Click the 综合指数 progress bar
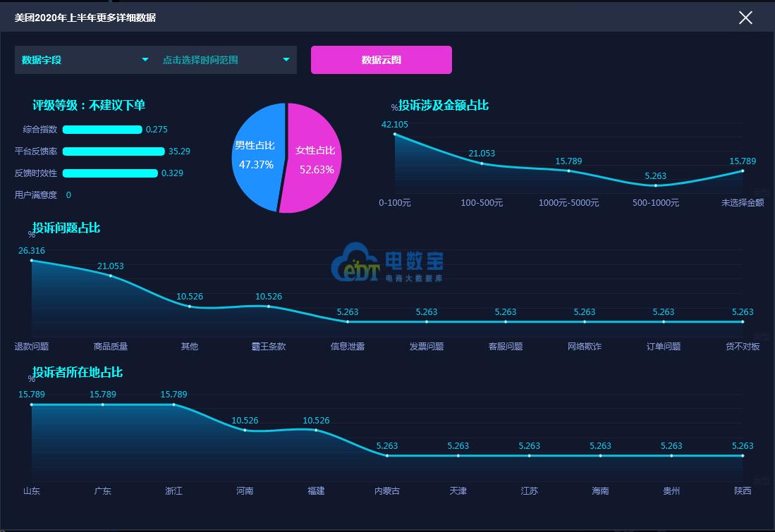Viewport: 775px width, 532px height. (102, 130)
